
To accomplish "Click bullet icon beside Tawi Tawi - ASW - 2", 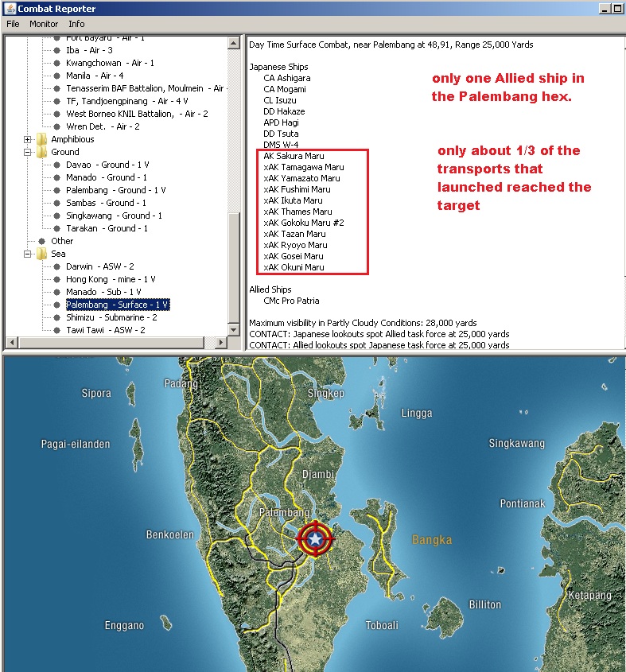I will click(56, 330).
